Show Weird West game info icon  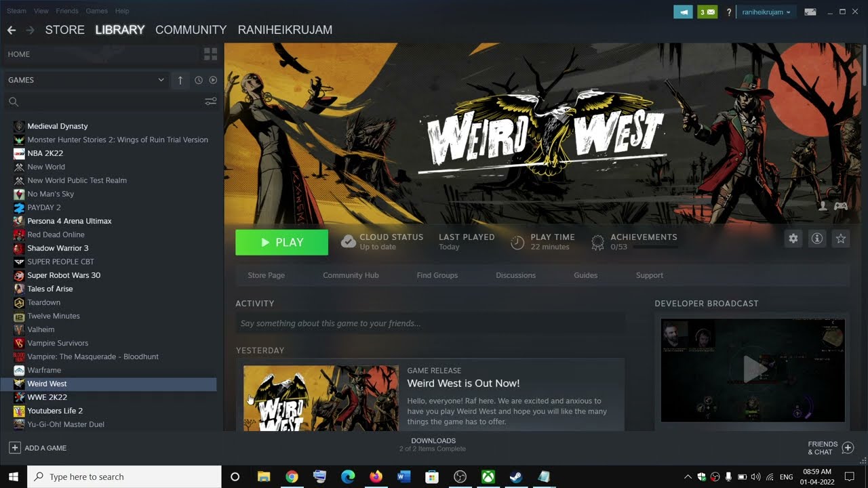pos(817,239)
